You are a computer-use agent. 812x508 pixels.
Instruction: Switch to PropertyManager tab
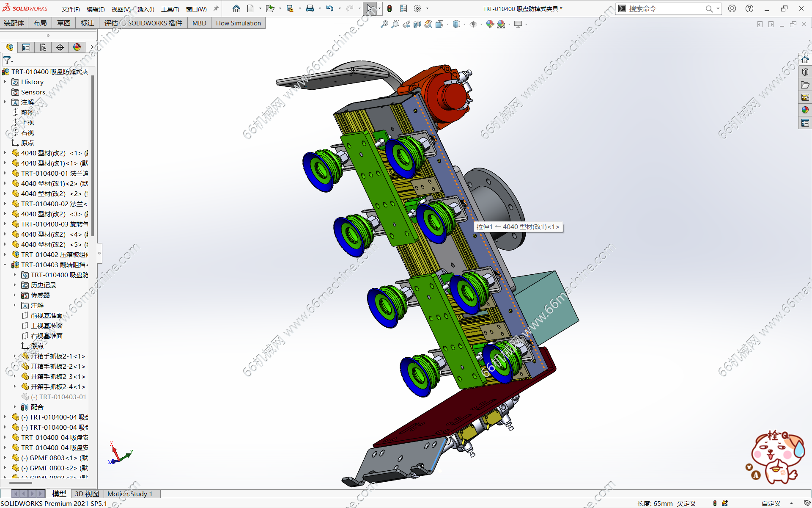(x=26, y=47)
